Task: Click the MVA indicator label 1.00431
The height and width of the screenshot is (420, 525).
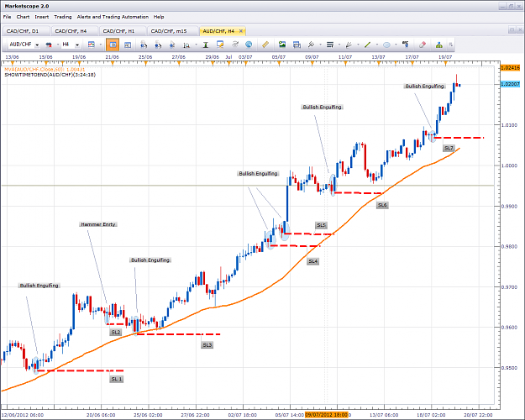Action: click(45, 70)
